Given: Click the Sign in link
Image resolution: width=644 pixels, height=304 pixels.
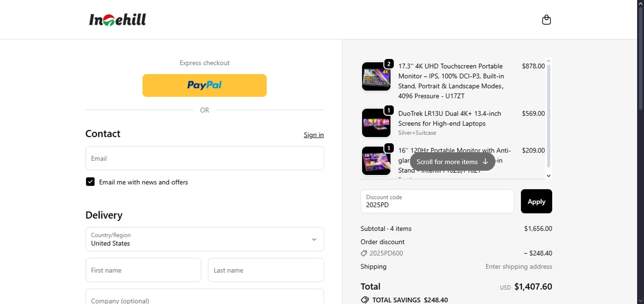Looking at the screenshot, I should coord(314,135).
